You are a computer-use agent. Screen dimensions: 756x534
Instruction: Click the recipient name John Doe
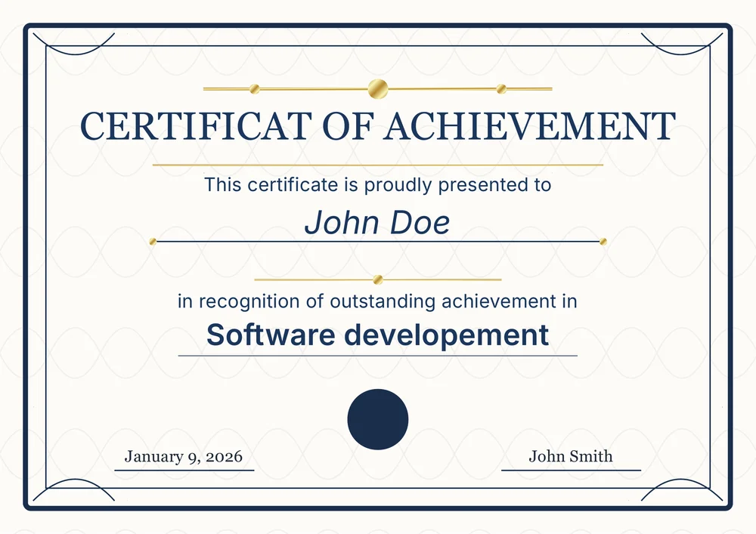click(x=378, y=222)
